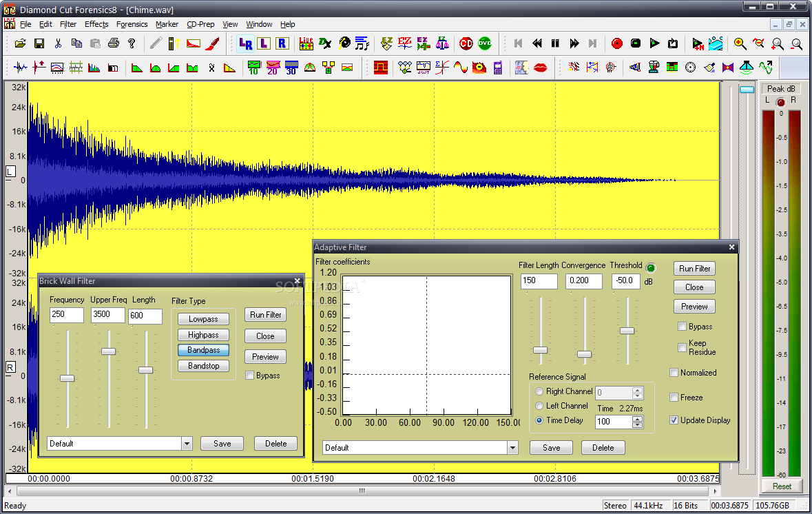812x514 pixels.
Task: Enable the Freeze checkbox
Action: coord(674,398)
